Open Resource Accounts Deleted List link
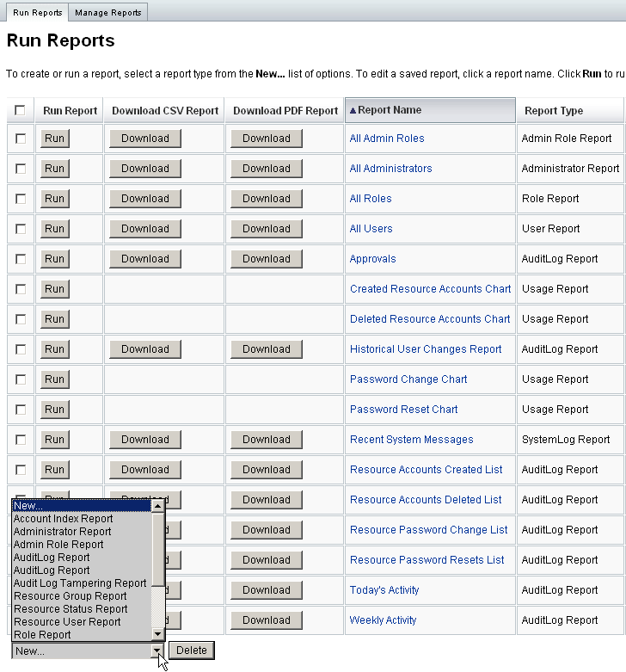The width and height of the screenshot is (626, 672). pos(426,500)
